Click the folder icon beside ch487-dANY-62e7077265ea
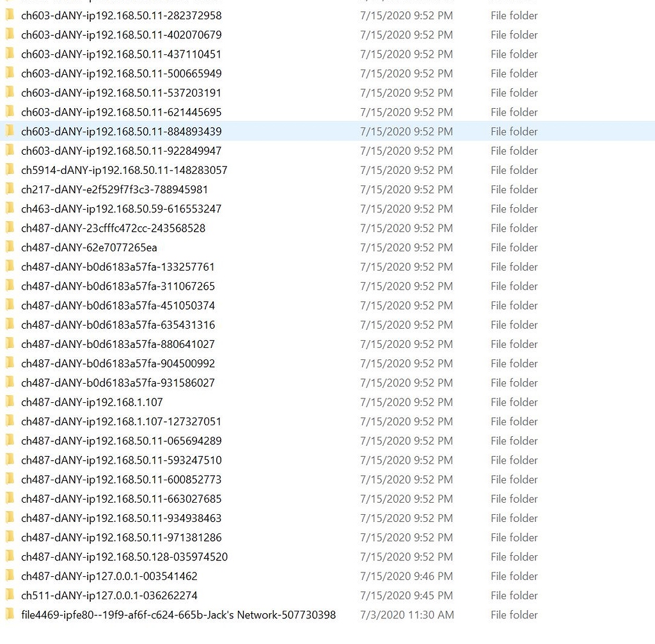The height and width of the screenshot is (644, 655). [9, 247]
